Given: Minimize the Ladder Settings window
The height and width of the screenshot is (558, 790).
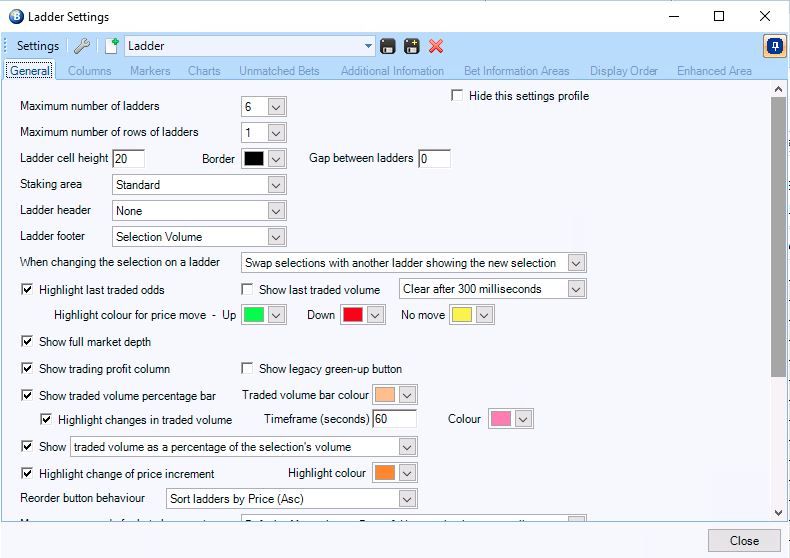Looking at the screenshot, I should click(x=674, y=16).
